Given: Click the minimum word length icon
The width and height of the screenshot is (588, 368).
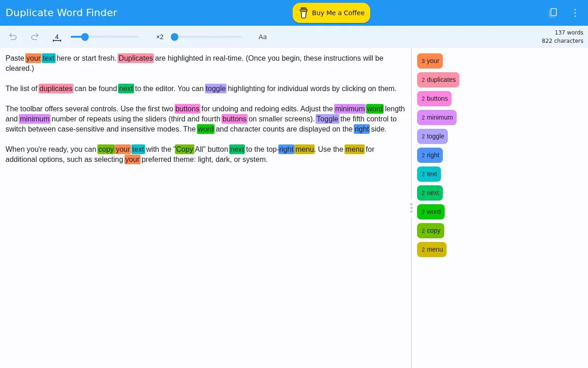Looking at the screenshot, I should pyautogui.click(x=57, y=38).
